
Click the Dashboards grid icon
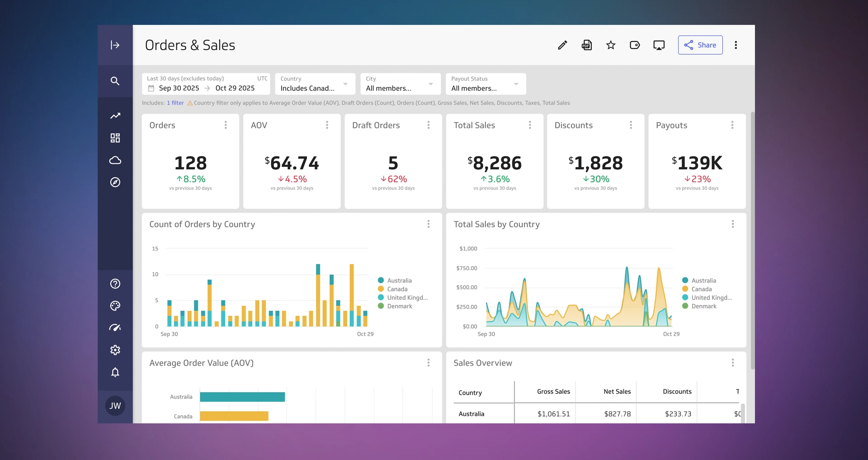click(x=115, y=138)
